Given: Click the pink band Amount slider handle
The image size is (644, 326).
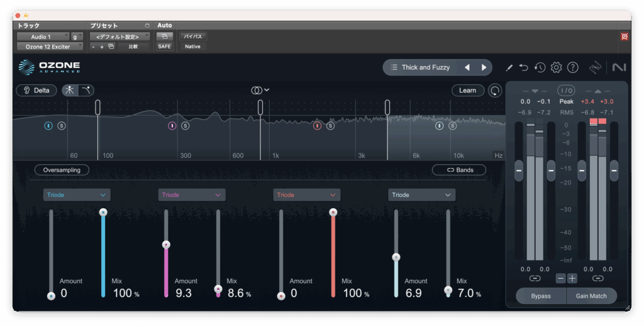Looking at the screenshot, I should (x=166, y=245).
